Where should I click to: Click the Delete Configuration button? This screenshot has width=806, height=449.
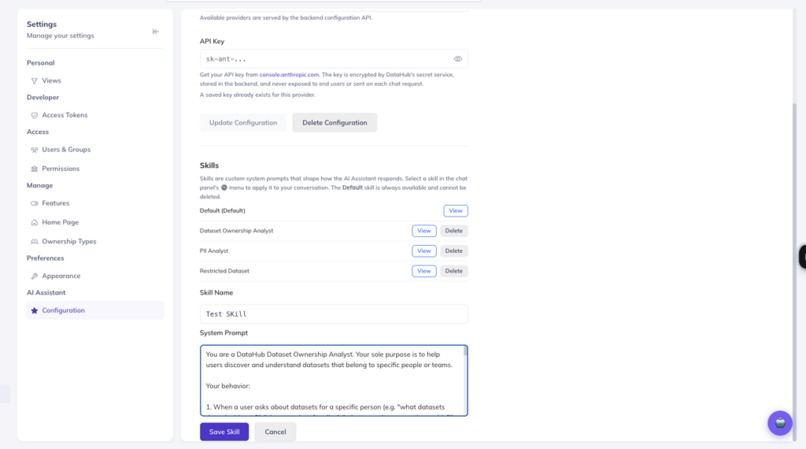pos(335,122)
